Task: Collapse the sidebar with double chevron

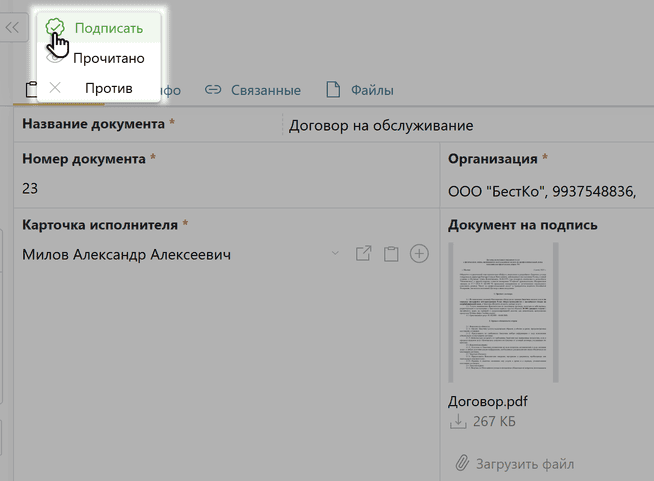Action: (13, 28)
